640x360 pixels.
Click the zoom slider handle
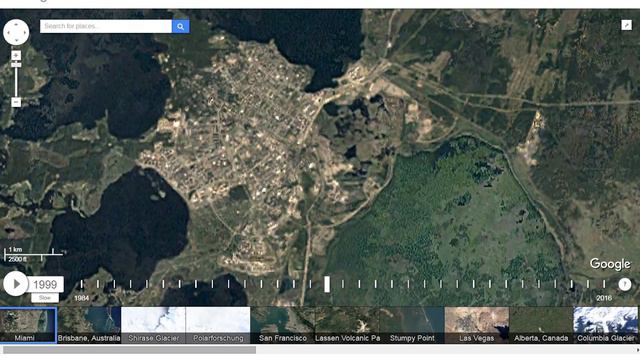click(16, 65)
